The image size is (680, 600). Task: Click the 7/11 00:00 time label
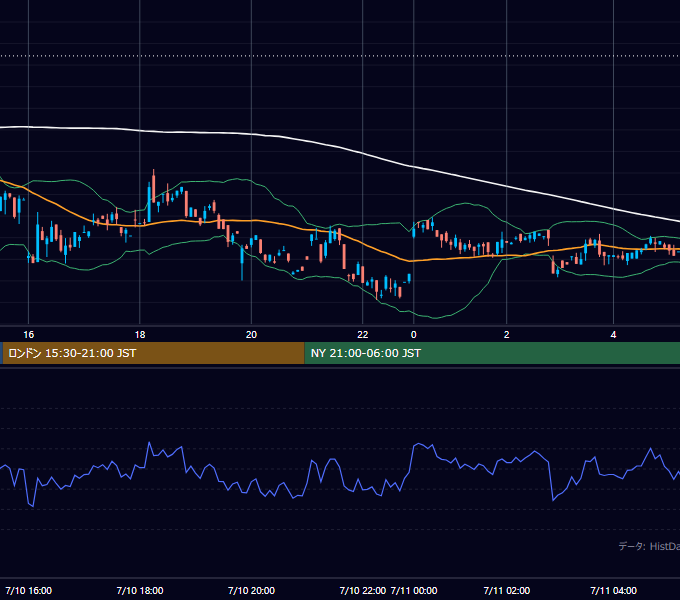click(414, 590)
